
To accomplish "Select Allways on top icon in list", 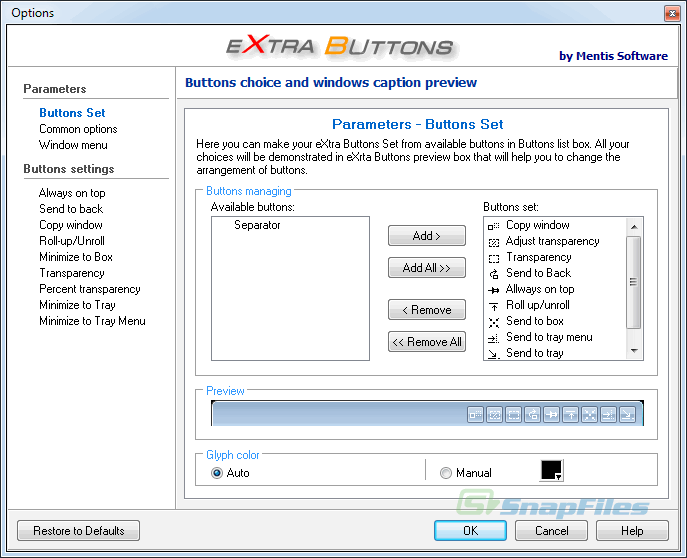I will pyautogui.click(x=493, y=290).
